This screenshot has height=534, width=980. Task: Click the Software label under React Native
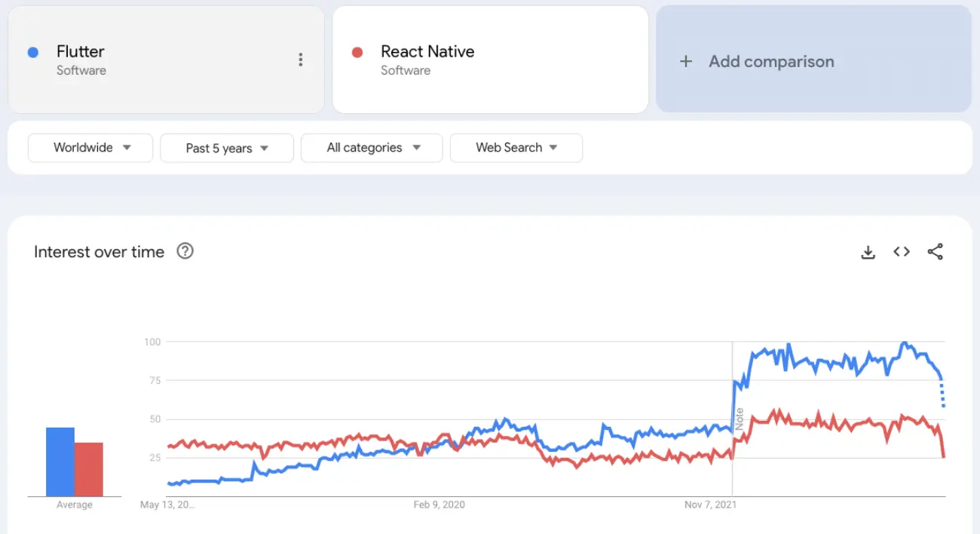click(x=406, y=70)
